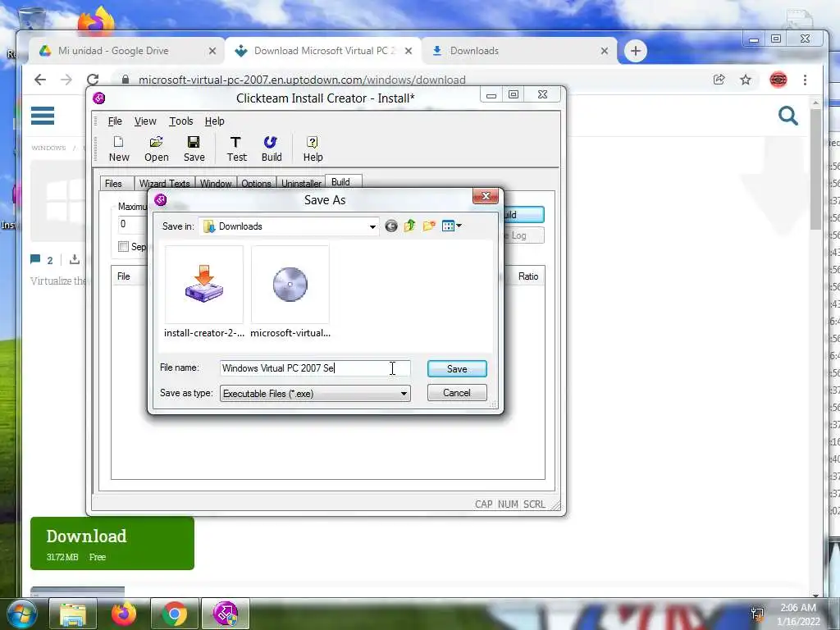Viewport: 840px width, 630px height.
Task: Click the Test toolbar icon
Action: 236,149
